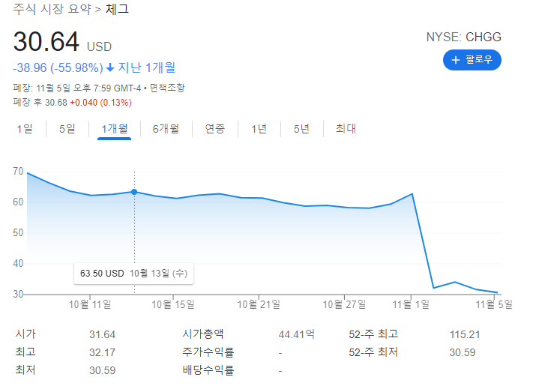The height and width of the screenshot is (392, 533).
Task: Open the 1년 chart range
Action: [259, 129]
